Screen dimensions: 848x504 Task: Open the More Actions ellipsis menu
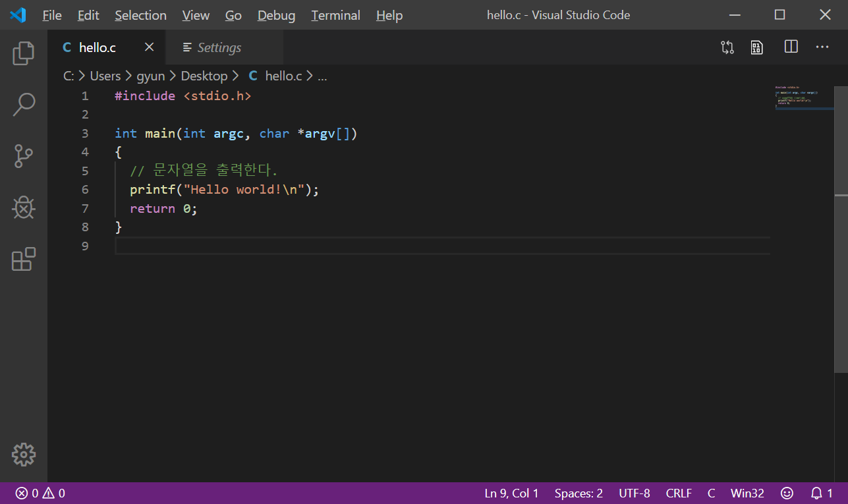(x=822, y=47)
